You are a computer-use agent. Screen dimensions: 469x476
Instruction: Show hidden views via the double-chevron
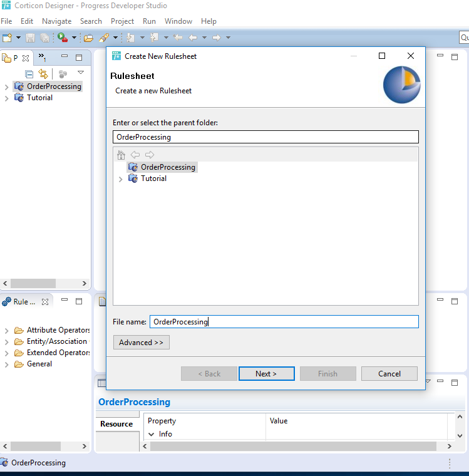(42, 57)
